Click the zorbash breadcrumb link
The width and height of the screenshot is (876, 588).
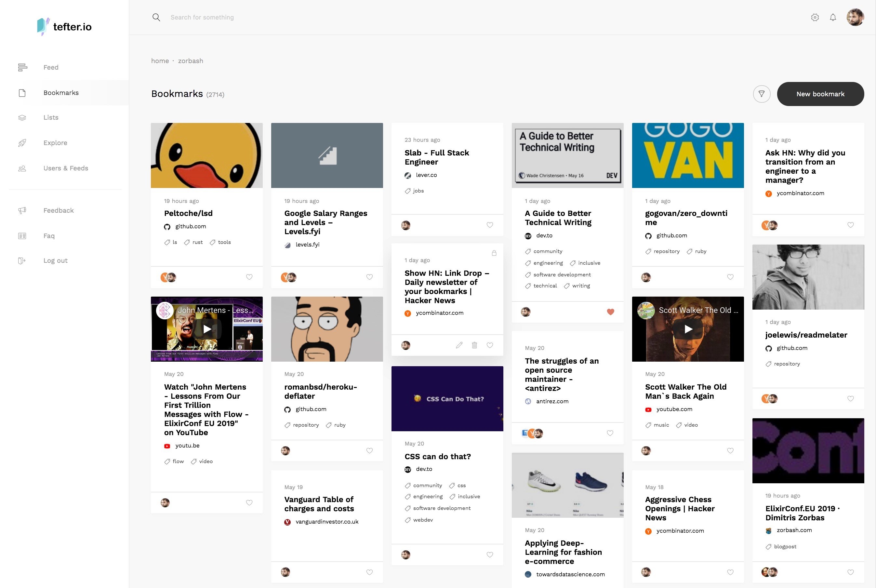click(x=191, y=61)
